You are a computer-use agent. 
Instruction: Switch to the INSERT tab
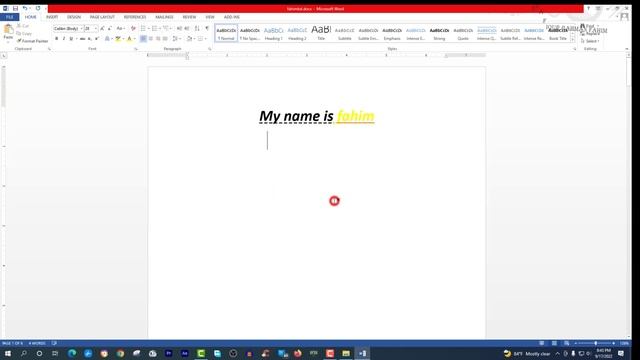click(x=52, y=17)
